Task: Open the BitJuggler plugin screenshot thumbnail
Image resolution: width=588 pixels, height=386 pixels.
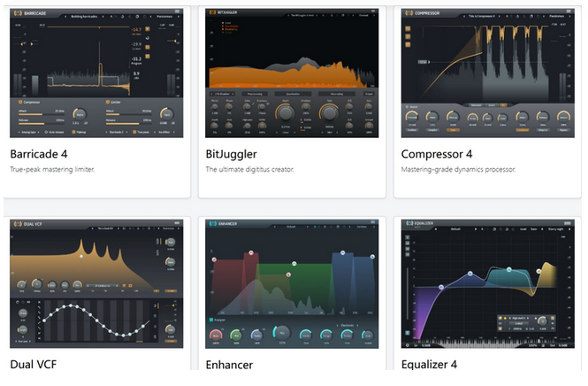Action: (x=292, y=73)
